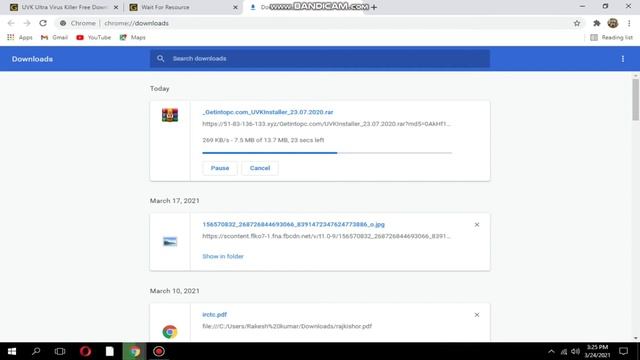The width and height of the screenshot is (640, 360).
Task: Open Windows taskbar search
Action: coord(36,351)
